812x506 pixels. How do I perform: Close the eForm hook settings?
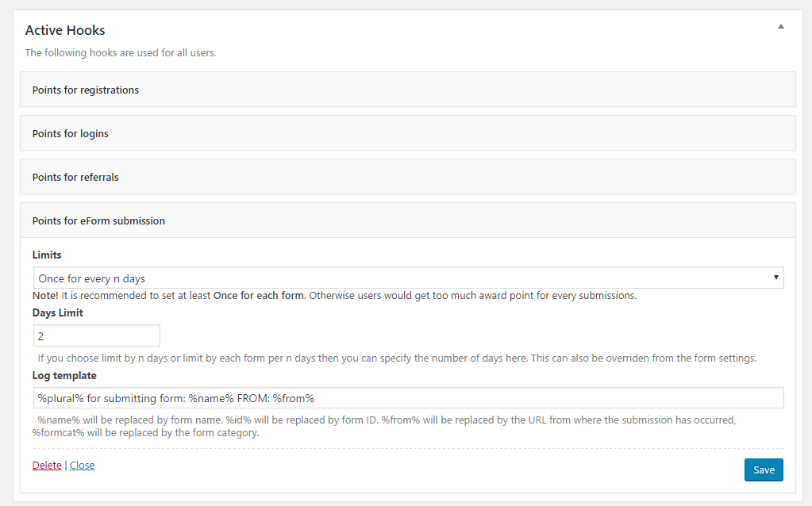(x=83, y=465)
